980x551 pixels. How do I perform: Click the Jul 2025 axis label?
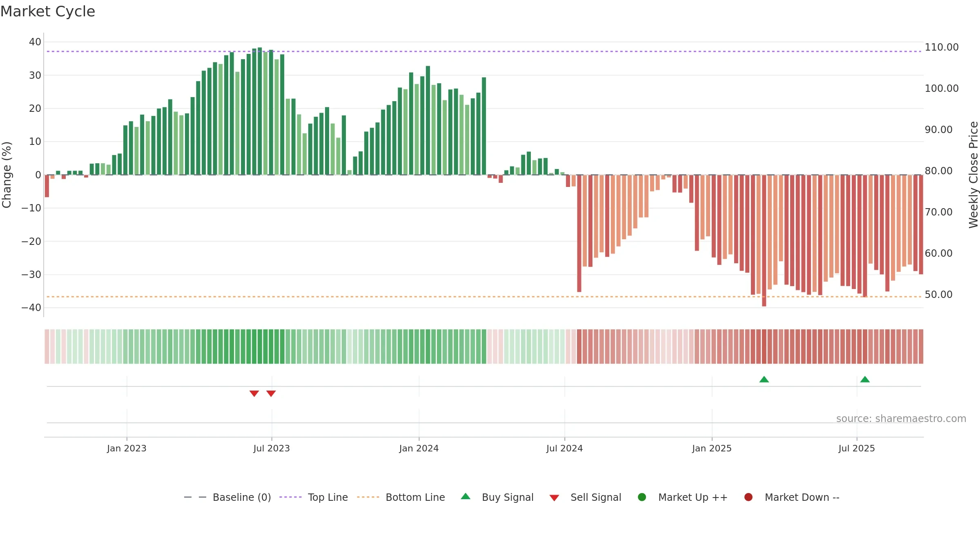(857, 448)
